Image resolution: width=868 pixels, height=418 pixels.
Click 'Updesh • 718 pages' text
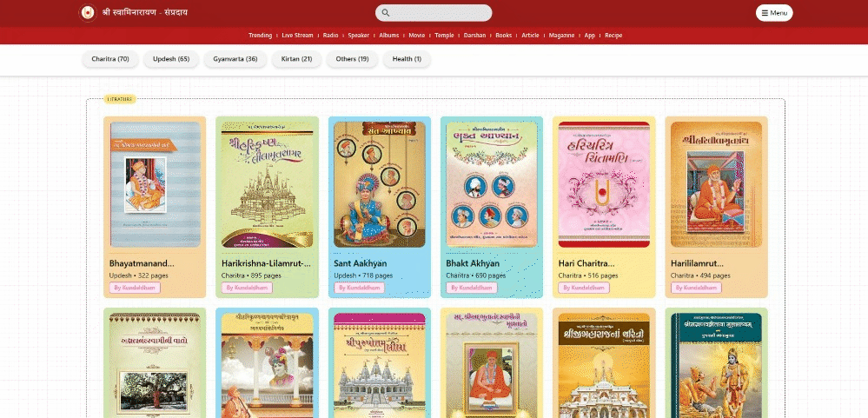[363, 275]
